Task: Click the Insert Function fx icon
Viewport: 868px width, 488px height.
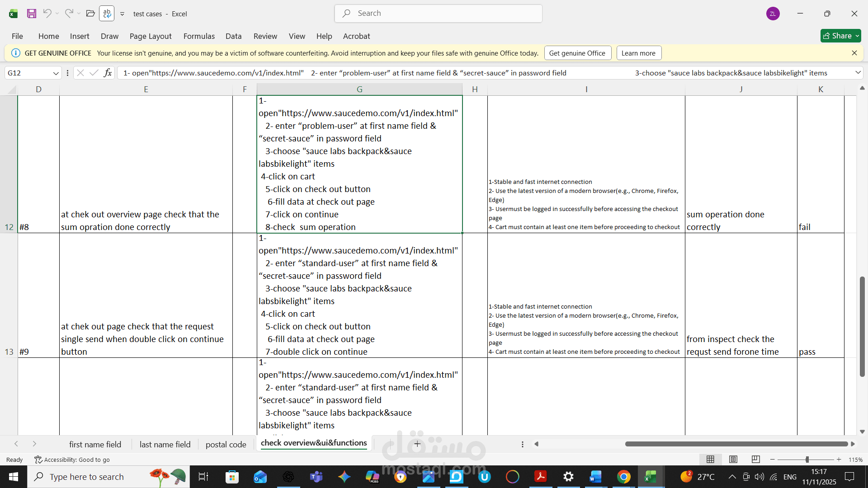Action: click(108, 73)
